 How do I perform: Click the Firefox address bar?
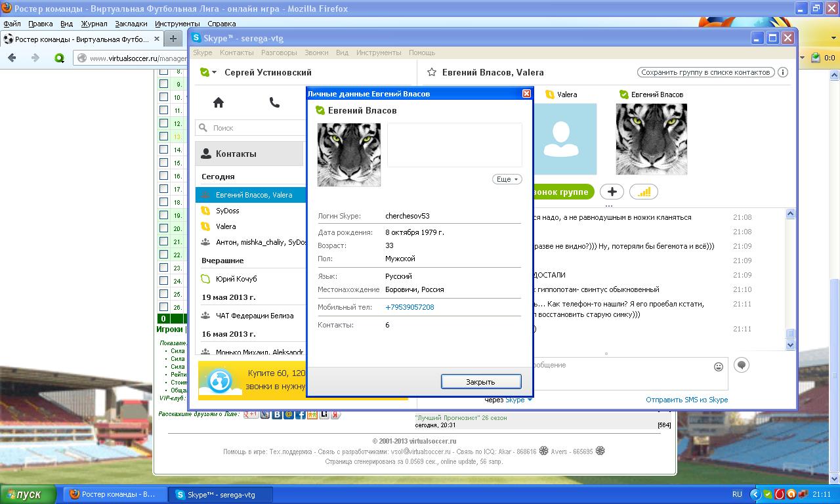coord(131,58)
